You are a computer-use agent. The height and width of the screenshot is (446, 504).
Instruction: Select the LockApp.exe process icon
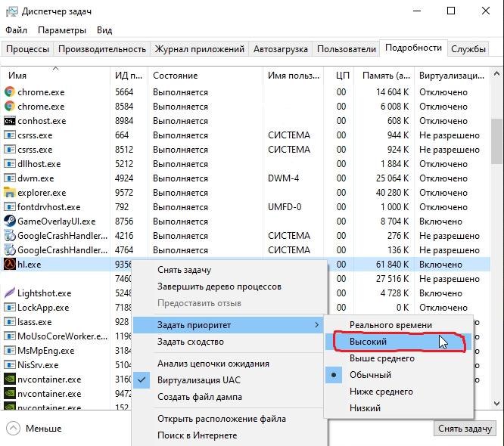point(10,308)
